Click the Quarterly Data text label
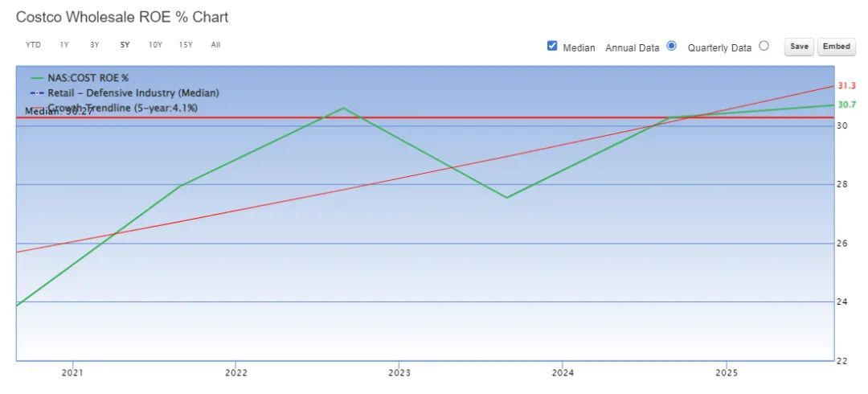The image size is (868, 394). click(x=719, y=47)
